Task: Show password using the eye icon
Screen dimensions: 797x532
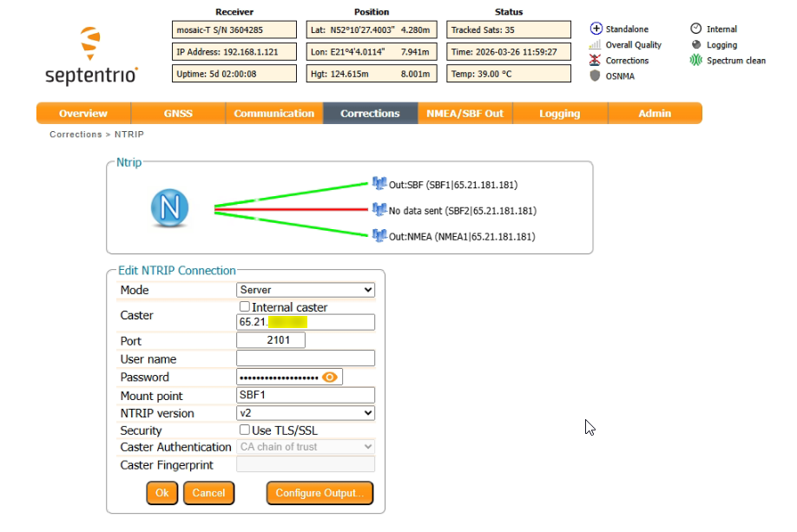Action: click(x=329, y=377)
